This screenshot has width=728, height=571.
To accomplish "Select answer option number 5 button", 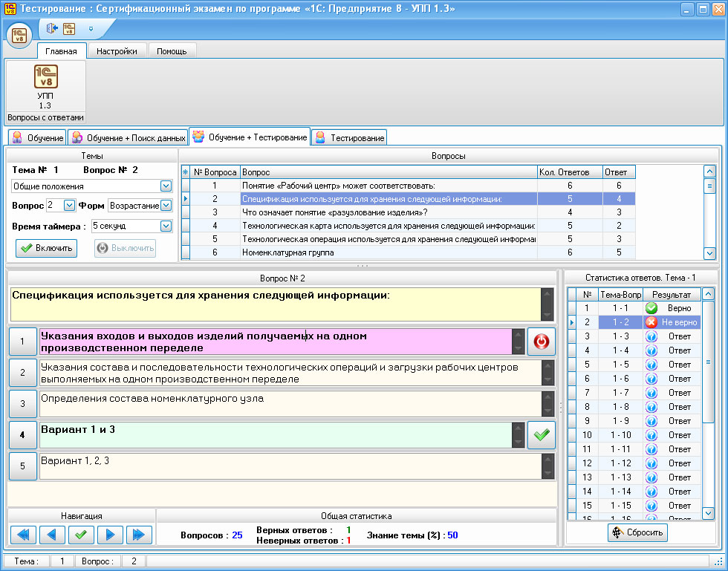I will pyautogui.click(x=22, y=466).
